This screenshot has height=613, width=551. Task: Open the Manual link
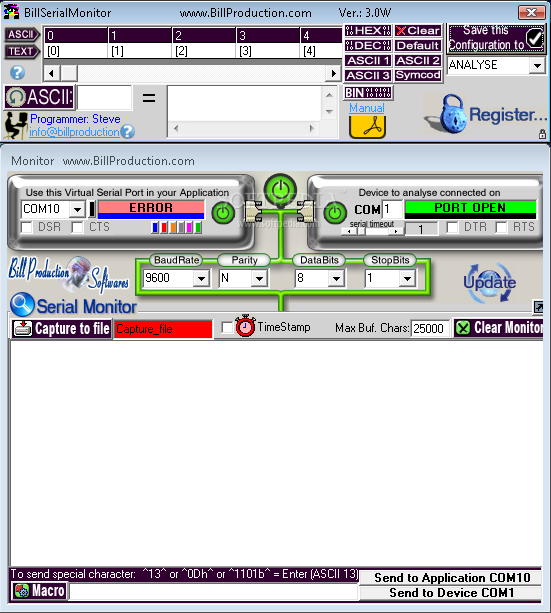click(366, 108)
